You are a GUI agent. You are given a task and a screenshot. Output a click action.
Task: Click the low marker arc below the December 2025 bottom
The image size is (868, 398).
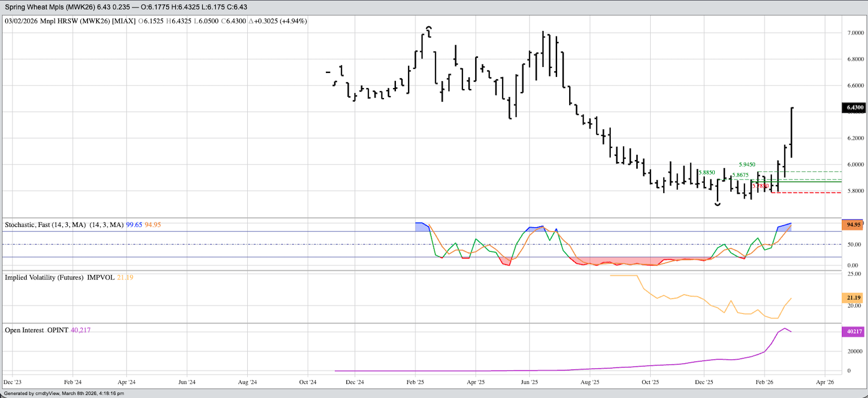click(x=717, y=204)
